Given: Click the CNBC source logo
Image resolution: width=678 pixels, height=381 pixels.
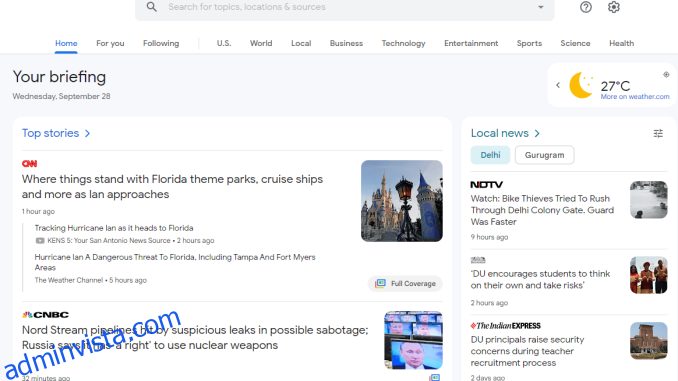Looking at the screenshot, I should click(45, 315).
